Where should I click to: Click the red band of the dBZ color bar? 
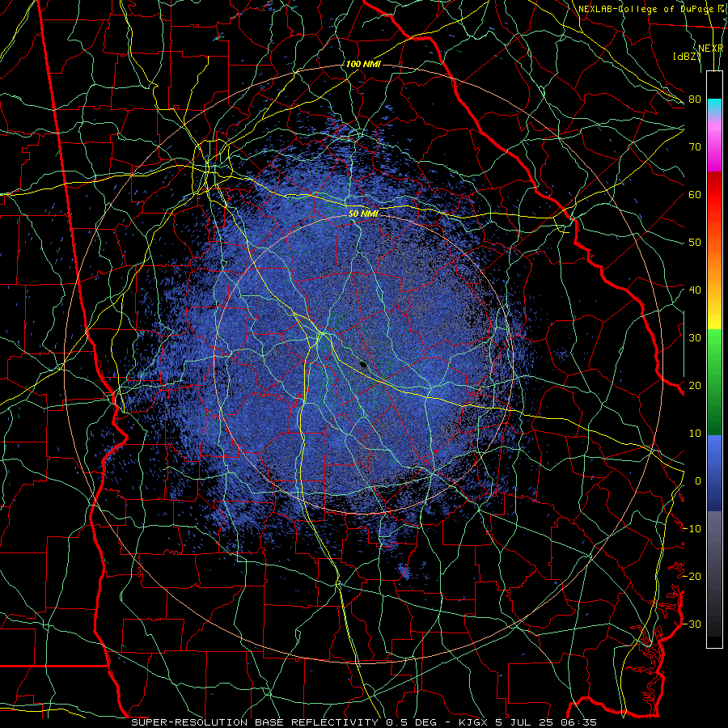click(714, 195)
